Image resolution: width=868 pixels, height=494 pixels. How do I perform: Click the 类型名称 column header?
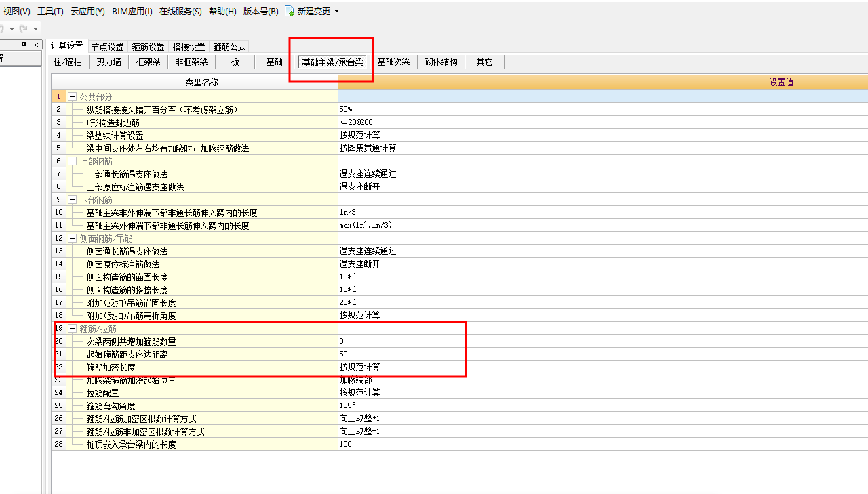point(201,82)
